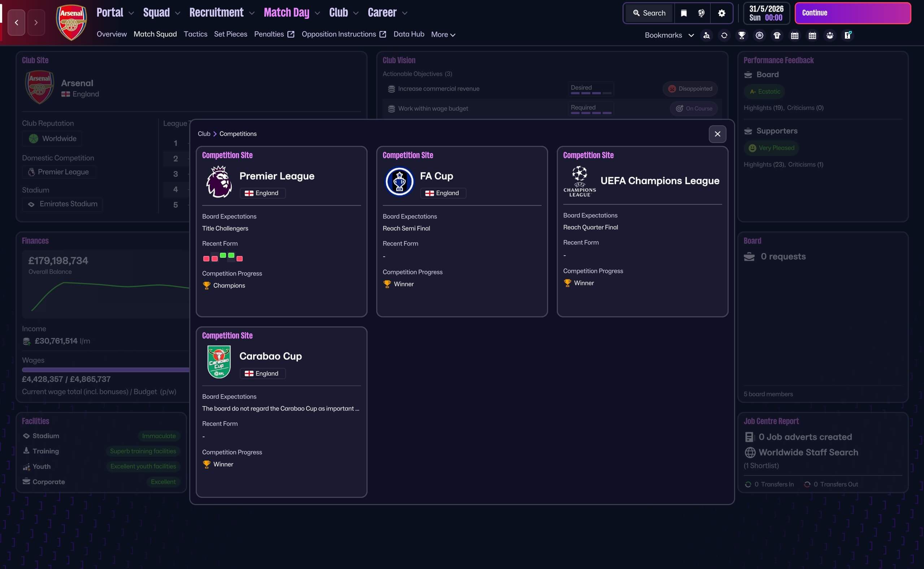Click the player search bookmark icon
This screenshot has width=924, height=569.
(707, 35)
